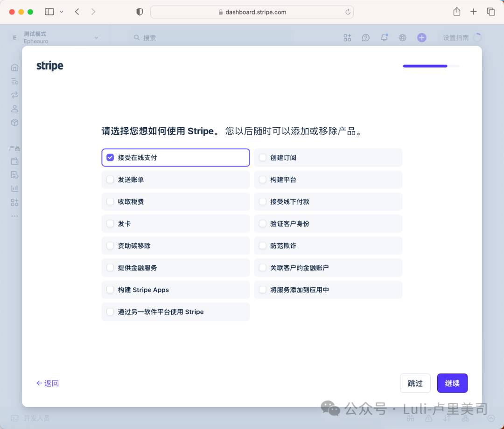504x429 pixels.
Task: Open the wallet payments product icon
Action: pyautogui.click(x=15, y=161)
